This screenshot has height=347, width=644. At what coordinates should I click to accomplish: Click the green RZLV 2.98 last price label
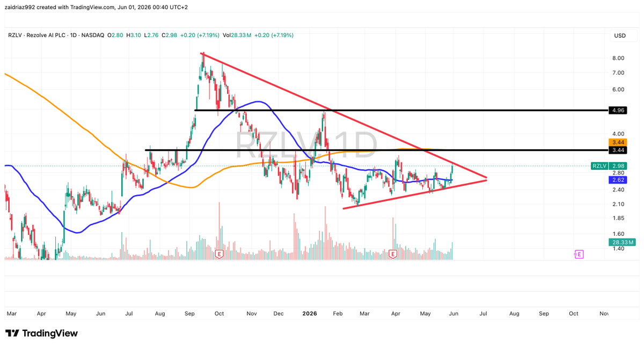609,166
